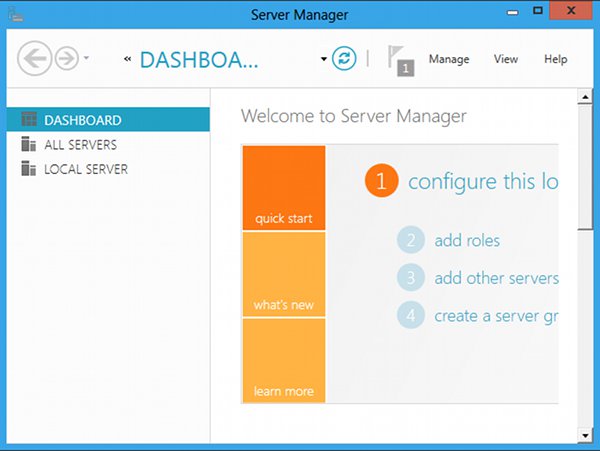Open the Manage menu
Viewport: 600px width, 451px height.
pos(449,59)
